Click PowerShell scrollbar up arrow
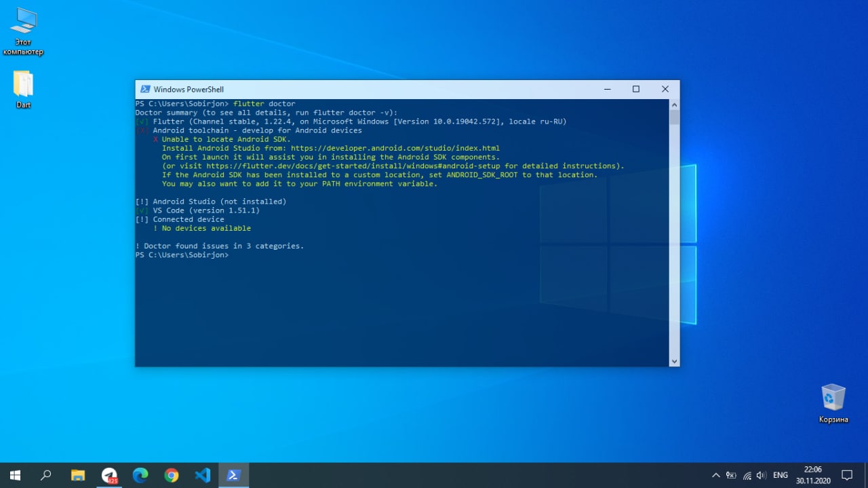868x488 pixels. click(x=674, y=105)
